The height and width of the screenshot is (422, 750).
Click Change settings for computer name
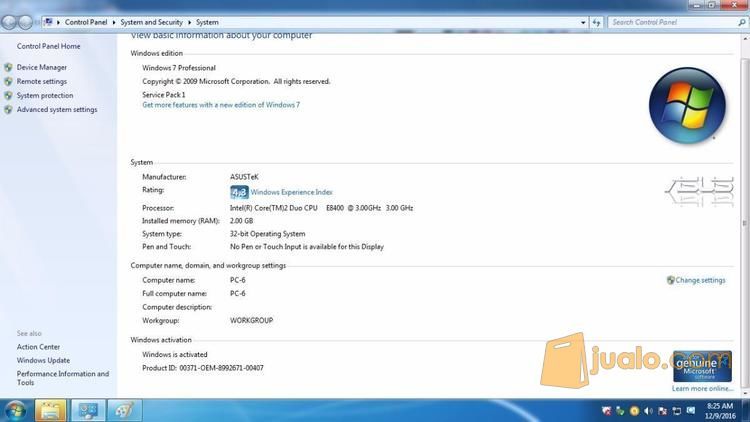[700, 280]
